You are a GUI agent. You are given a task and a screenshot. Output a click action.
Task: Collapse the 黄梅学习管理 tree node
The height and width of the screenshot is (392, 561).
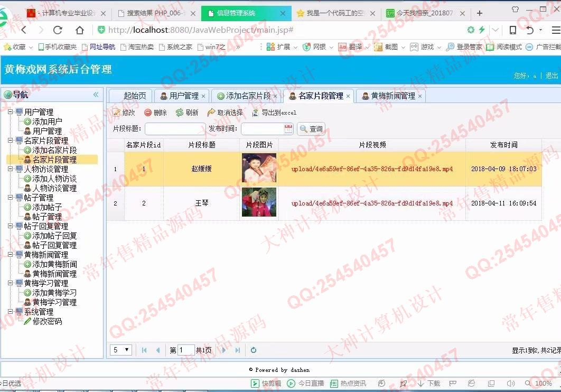pos(11,283)
